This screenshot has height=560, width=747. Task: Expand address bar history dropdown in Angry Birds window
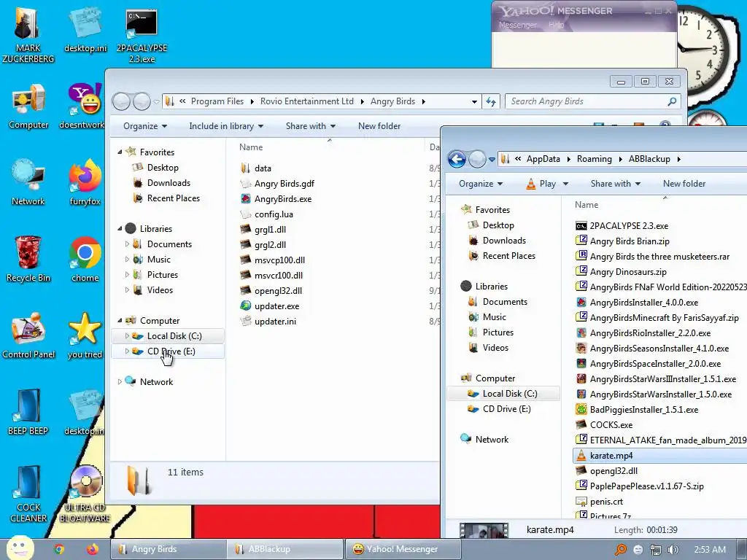[474, 101]
